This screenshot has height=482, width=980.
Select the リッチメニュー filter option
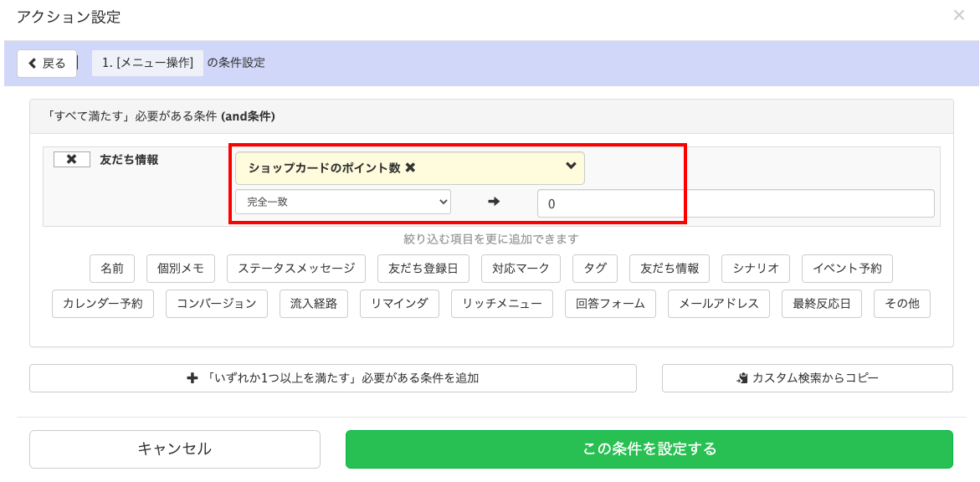click(501, 303)
